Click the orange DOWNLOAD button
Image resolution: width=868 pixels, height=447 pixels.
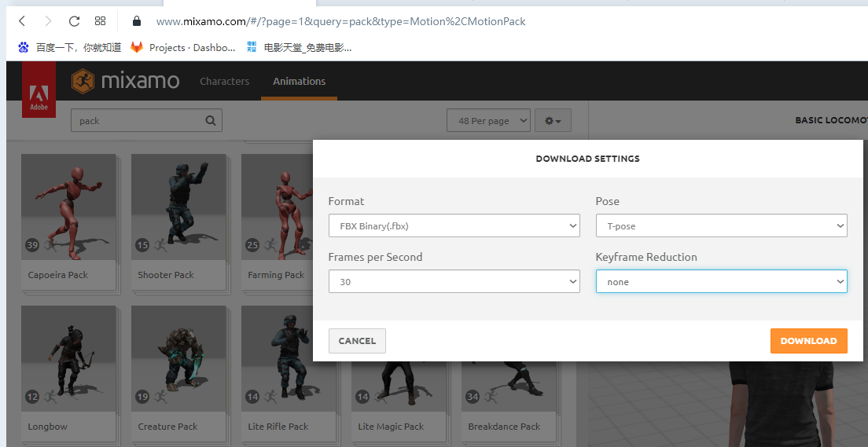[809, 341]
